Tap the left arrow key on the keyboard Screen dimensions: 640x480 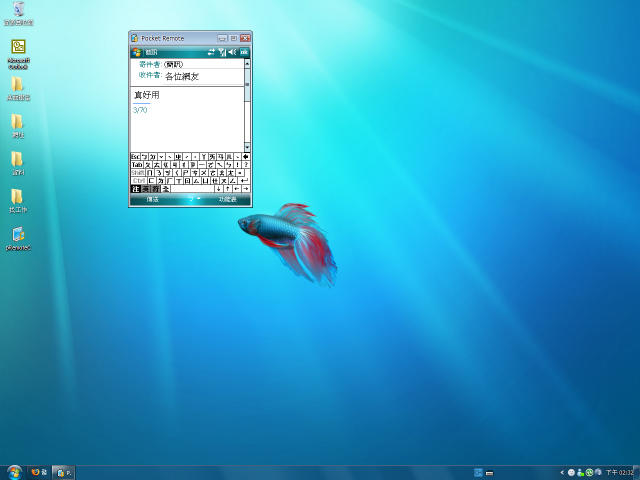237,189
